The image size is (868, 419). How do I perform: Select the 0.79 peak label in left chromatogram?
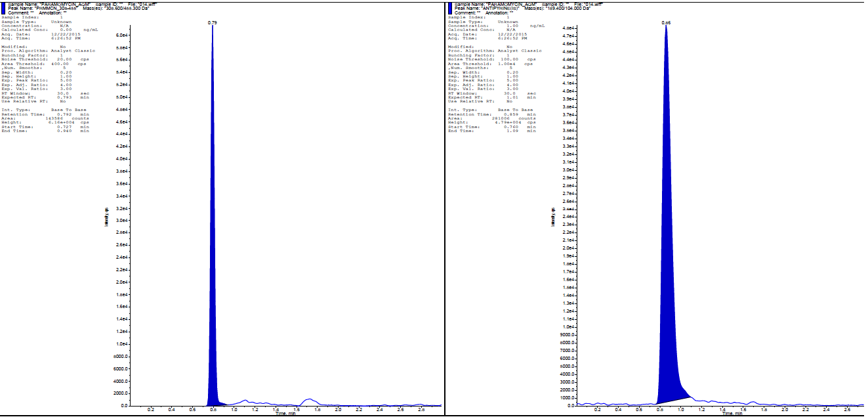(x=212, y=23)
